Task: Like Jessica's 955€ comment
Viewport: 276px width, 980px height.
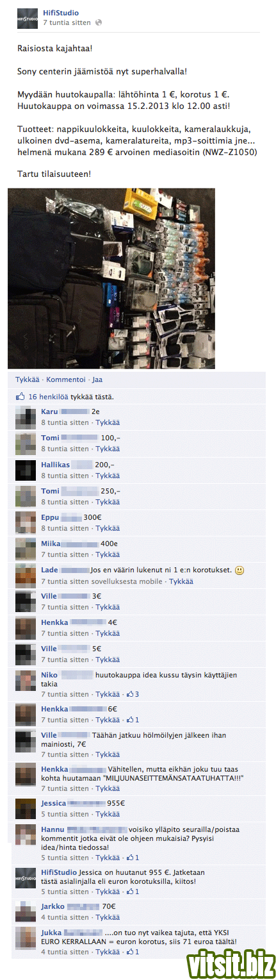Action: coord(108,814)
